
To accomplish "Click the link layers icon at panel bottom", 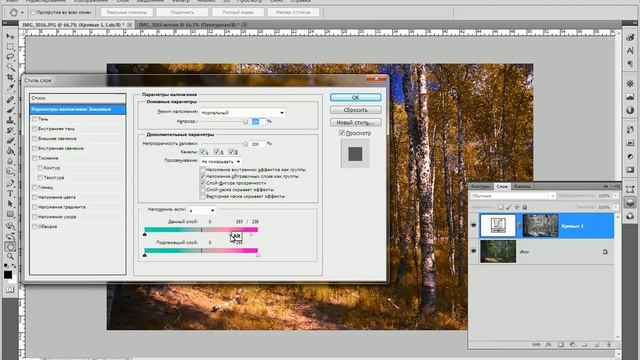I will click(536, 344).
